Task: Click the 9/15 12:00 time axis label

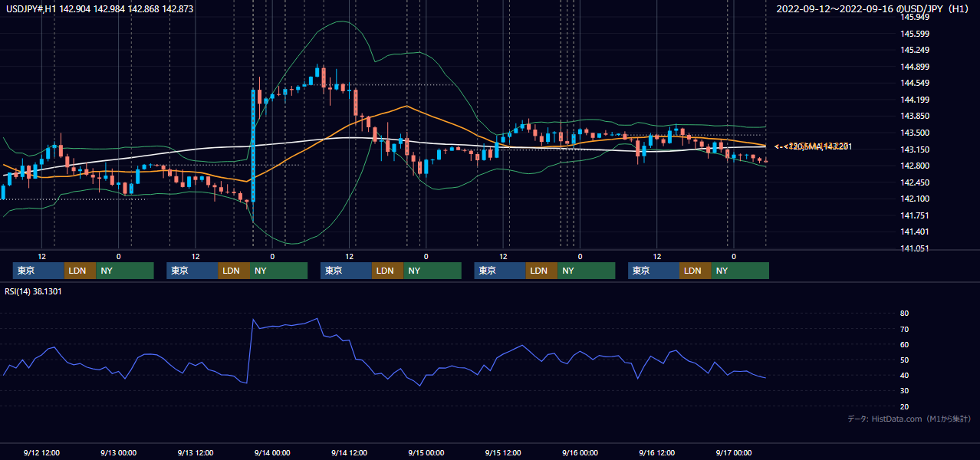Action: [x=503, y=452]
